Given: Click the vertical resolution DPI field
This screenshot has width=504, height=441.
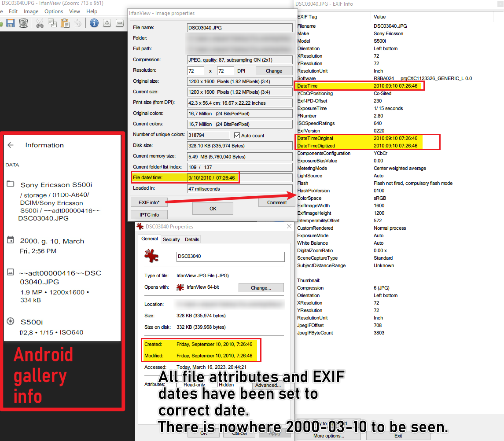Looking at the screenshot, I should click(x=225, y=71).
